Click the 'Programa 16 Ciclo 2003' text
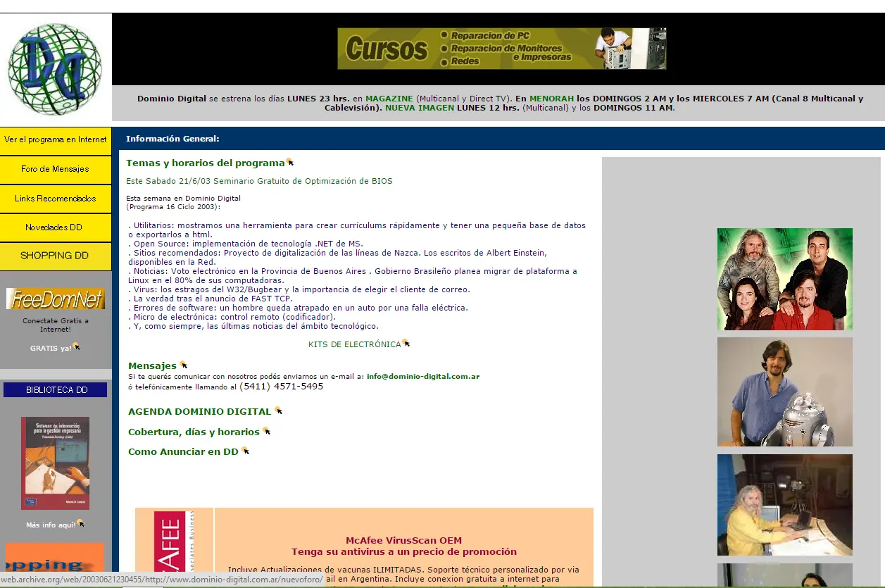 click(x=172, y=207)
